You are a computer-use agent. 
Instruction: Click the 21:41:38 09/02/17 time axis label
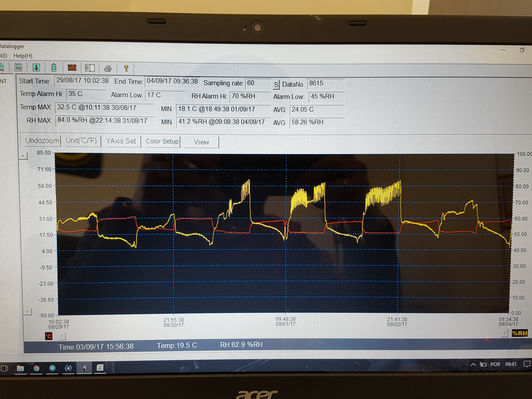[x=397, y=322]
